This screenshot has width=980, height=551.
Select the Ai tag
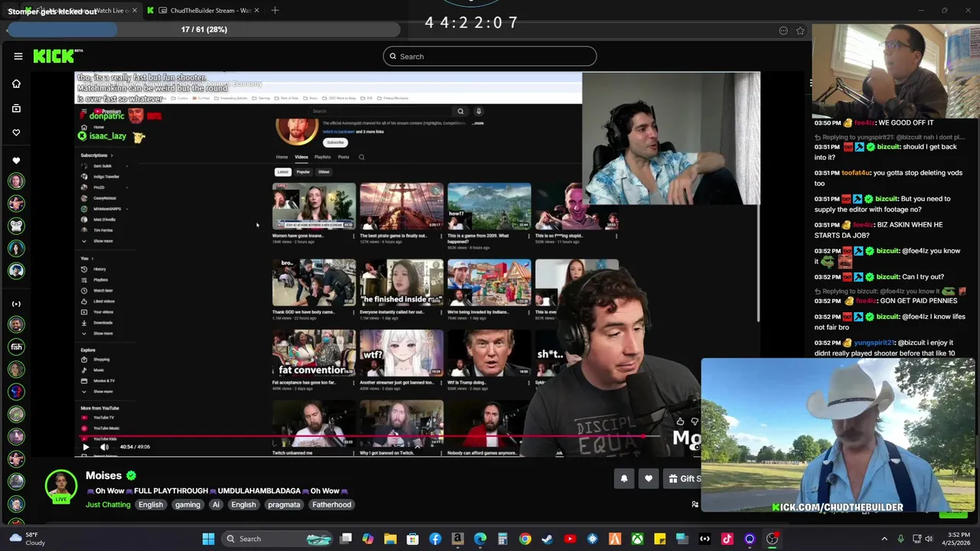[x=216, y=504]
